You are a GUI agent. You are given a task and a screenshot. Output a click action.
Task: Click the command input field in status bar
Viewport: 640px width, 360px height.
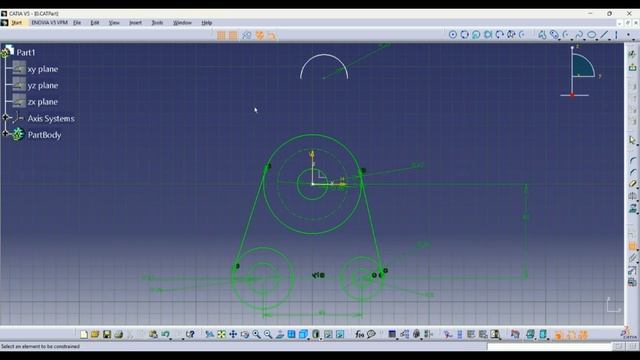(549, 347)
